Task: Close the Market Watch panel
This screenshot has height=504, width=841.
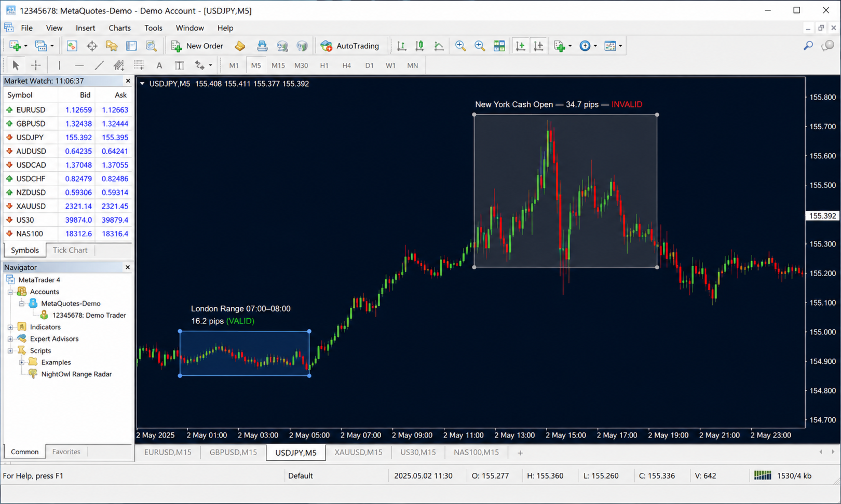Action: [128, 81]
